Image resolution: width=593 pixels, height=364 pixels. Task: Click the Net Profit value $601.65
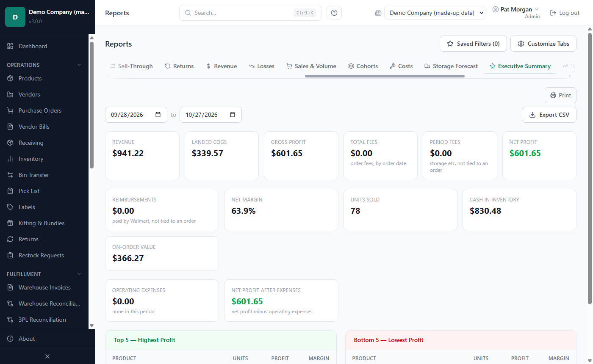(525, 153)
